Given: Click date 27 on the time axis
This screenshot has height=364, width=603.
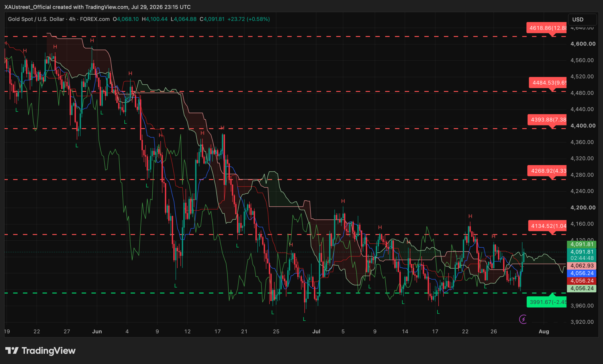Looking at the screenshot, I should (x=67, y=331).
